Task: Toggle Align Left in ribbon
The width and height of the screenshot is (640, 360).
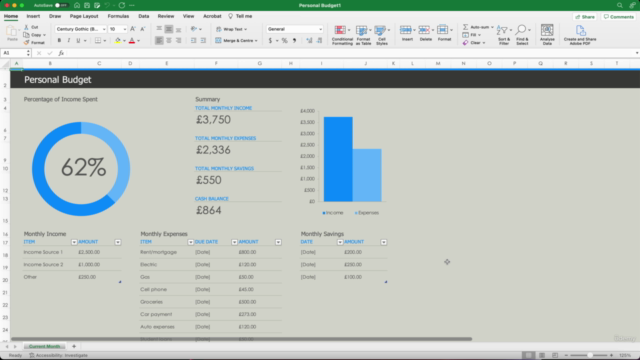Action: tap(159, 40)
